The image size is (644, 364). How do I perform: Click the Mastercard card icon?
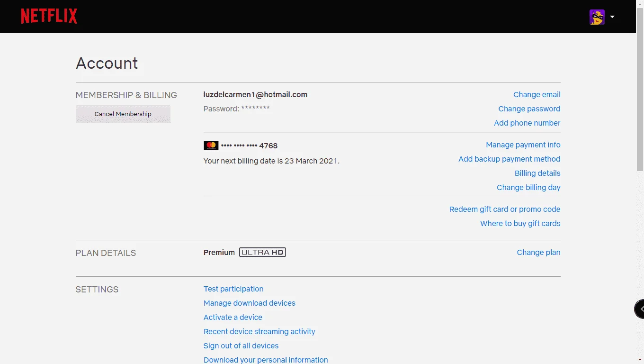(x=211, y=146)
